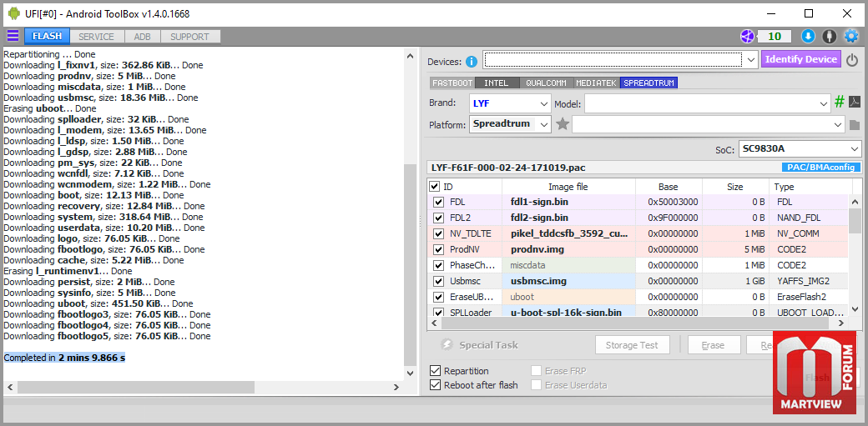This screenshot has width=868, height=426.
Task: Uncheck the ProdNV row checkbox
Action: 439,250
